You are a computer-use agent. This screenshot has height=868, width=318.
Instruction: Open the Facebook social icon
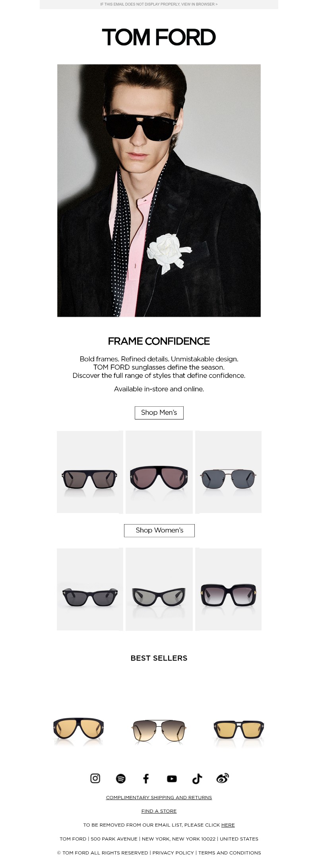(x=146, y=778)
